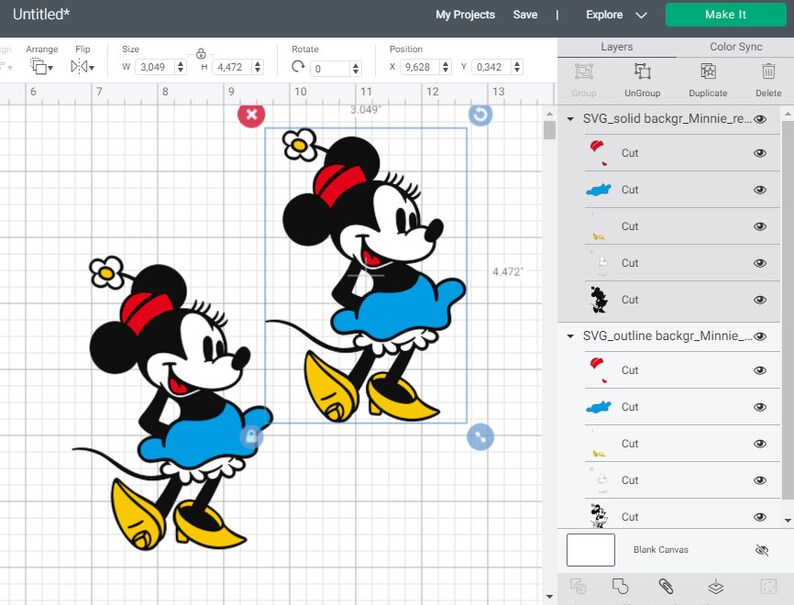794x605 pixels.
Task: Adjust rotate value stepper arrows
Action: click(x=355, y=68)
